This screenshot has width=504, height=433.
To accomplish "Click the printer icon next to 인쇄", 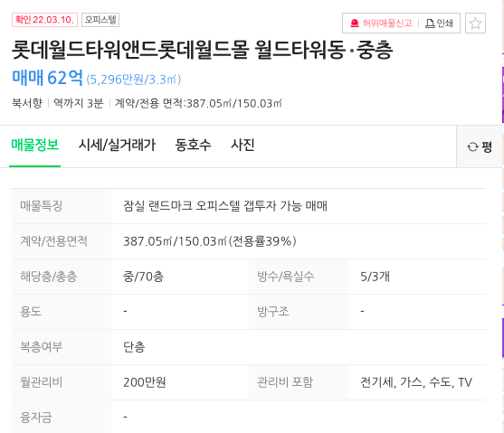I will (x=430, y=24).
